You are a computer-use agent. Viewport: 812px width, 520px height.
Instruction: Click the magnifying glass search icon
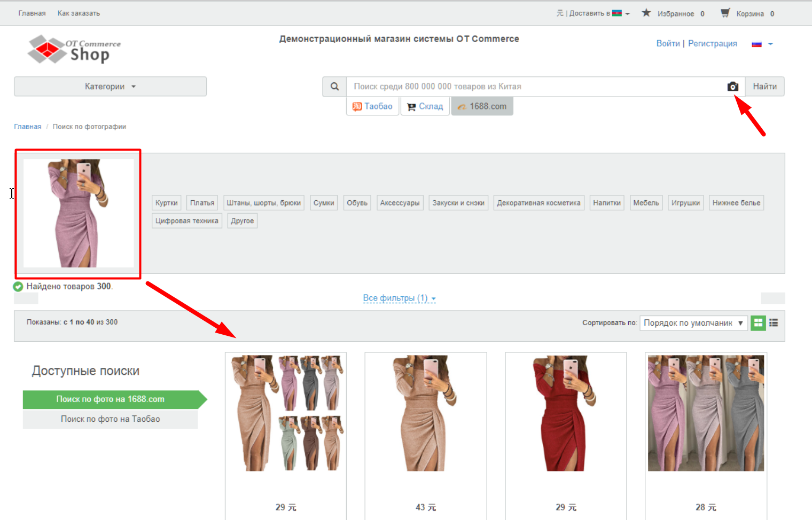click(x=334, y=86)
